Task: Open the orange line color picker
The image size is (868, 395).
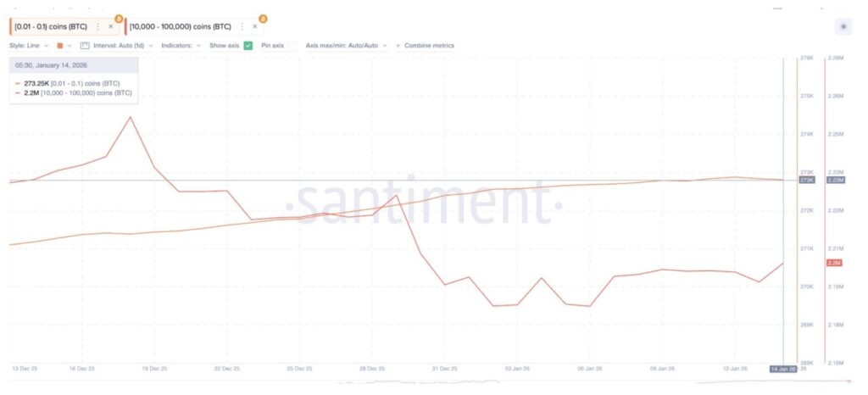Action: click(61, 45)
